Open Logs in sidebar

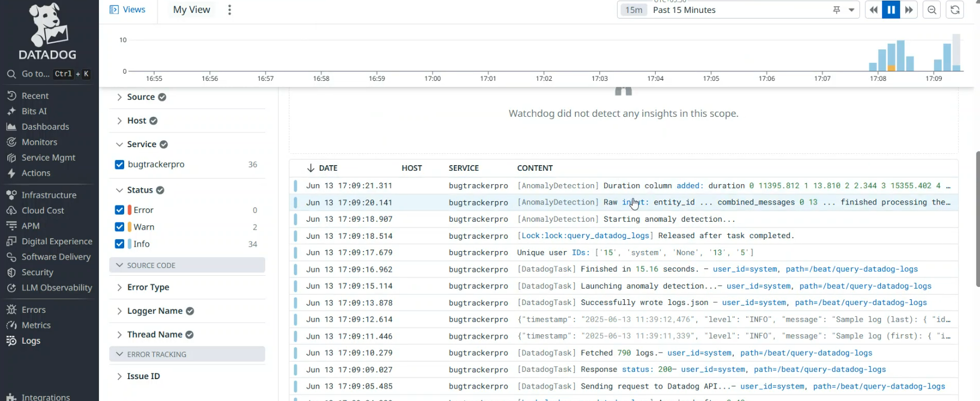(x=31, y=341)
